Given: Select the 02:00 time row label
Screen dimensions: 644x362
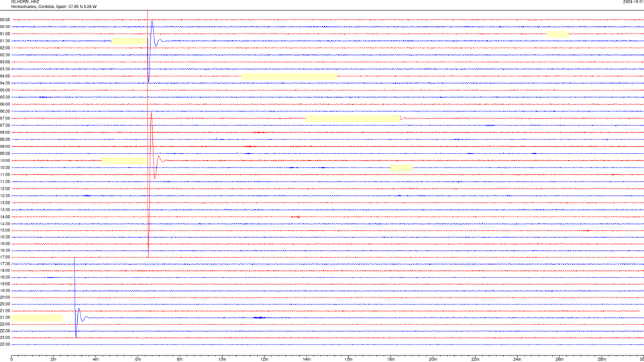Looking at the screenshot, I should tap(5, 48).
